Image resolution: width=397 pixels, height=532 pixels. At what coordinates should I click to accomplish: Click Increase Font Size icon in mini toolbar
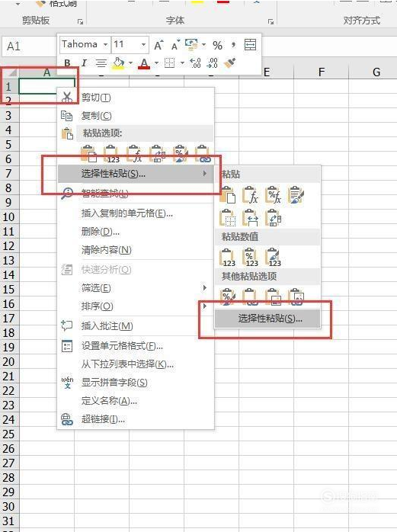[x=158, y=45]
